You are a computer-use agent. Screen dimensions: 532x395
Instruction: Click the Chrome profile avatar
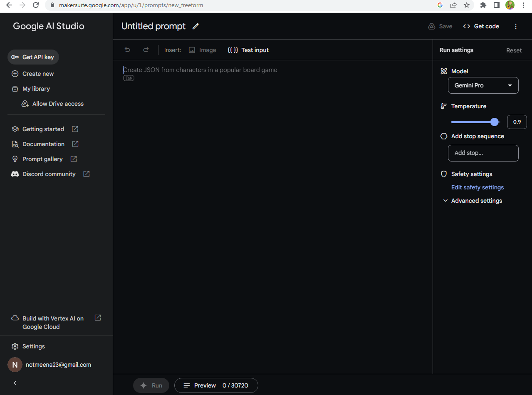coord(510,5)
